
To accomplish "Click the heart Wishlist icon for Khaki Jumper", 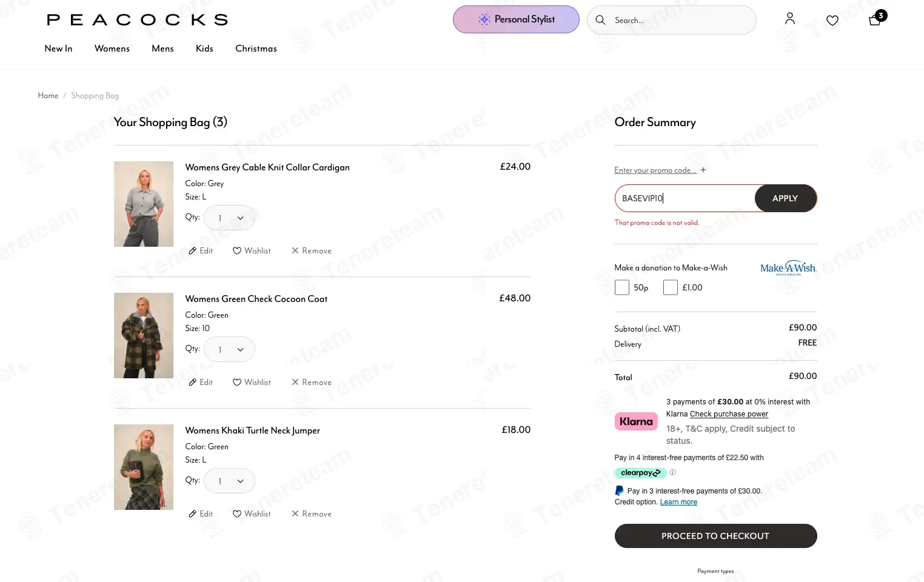I will coord(237,513).
